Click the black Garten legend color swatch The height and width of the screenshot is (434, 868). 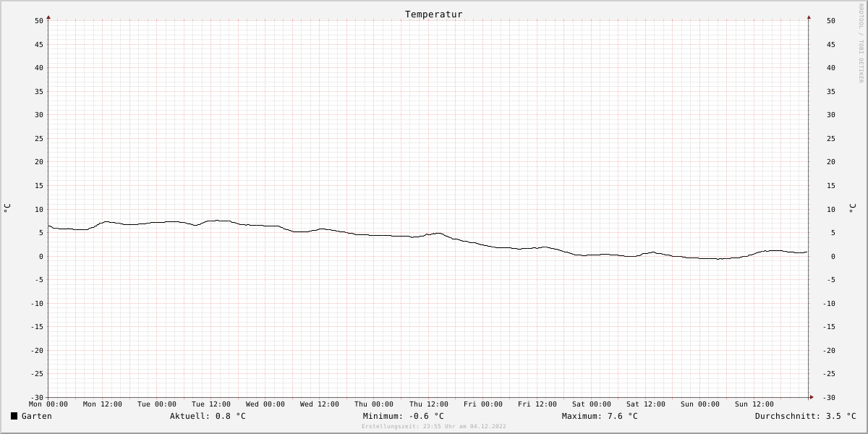[14, 416]
